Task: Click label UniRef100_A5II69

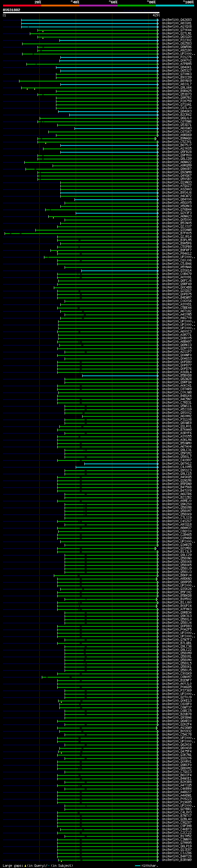Action: (177, 410)
